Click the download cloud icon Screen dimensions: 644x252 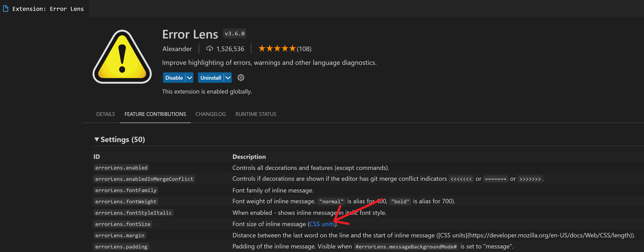(x=209, y=49)
